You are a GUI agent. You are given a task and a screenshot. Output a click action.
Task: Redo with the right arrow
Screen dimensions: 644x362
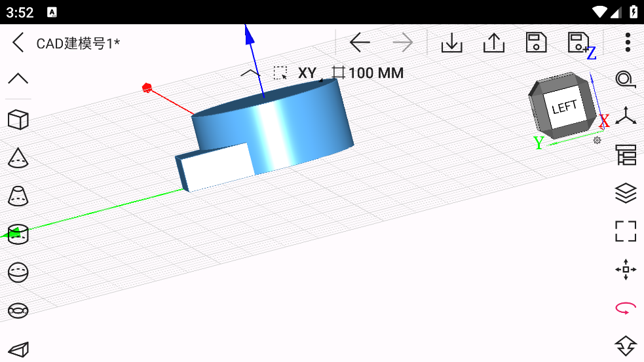pyautogui.click(x=402, y=43)
